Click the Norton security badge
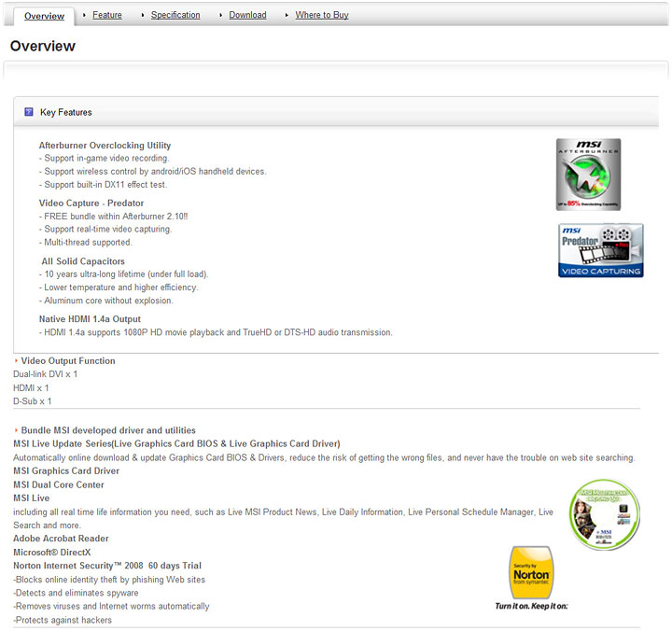Viewport: 672px width, 631px height. click(x=531, y=573)
